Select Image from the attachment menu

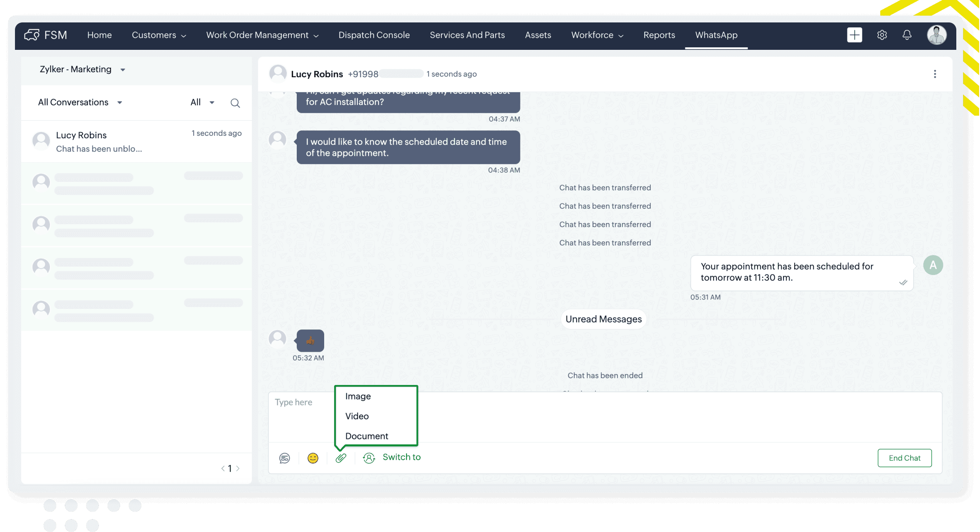358,396
